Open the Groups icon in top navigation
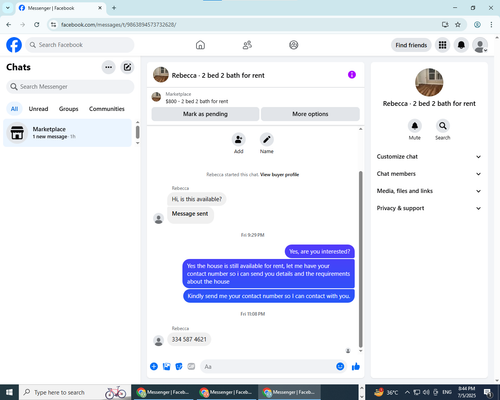The height and width of the screenshot is (400, 500). coord(294,45)
